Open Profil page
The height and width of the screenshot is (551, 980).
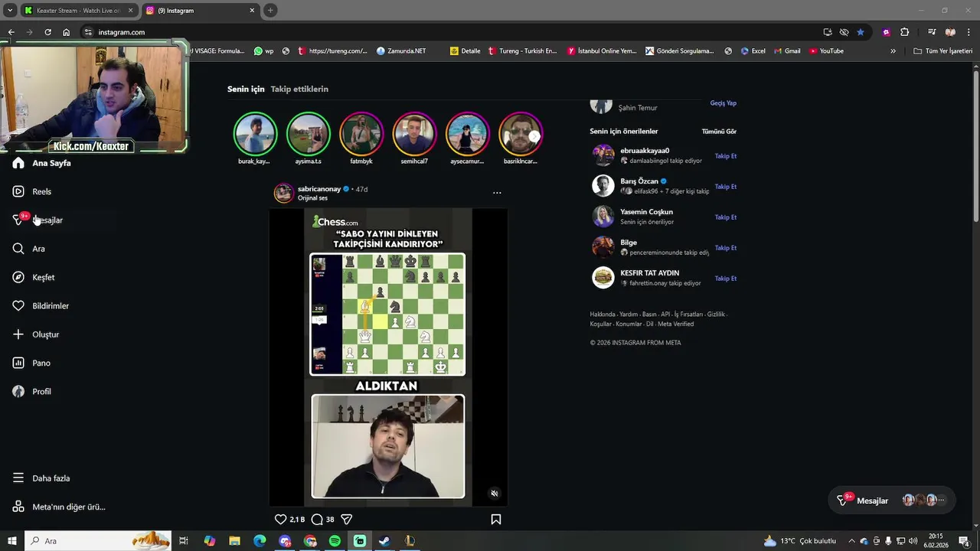coord(32,392)
